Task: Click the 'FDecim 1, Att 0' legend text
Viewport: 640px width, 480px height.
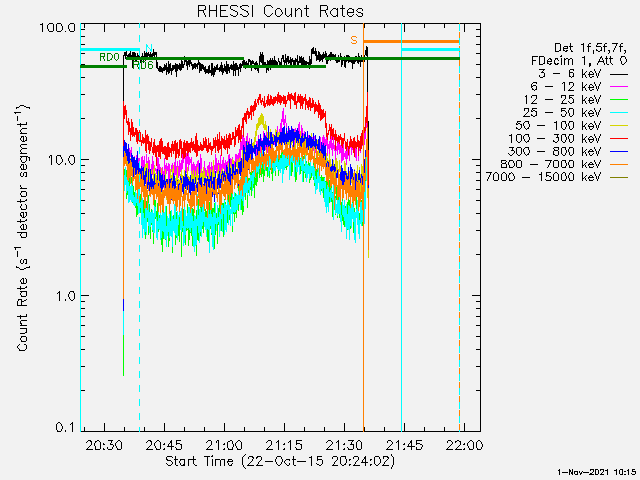Action: tap(579, 61)
